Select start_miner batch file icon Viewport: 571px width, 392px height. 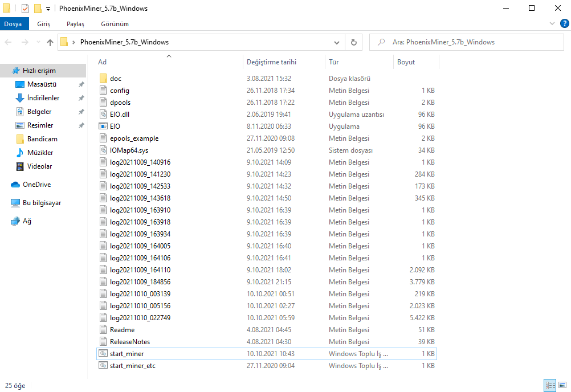point(103,354)
